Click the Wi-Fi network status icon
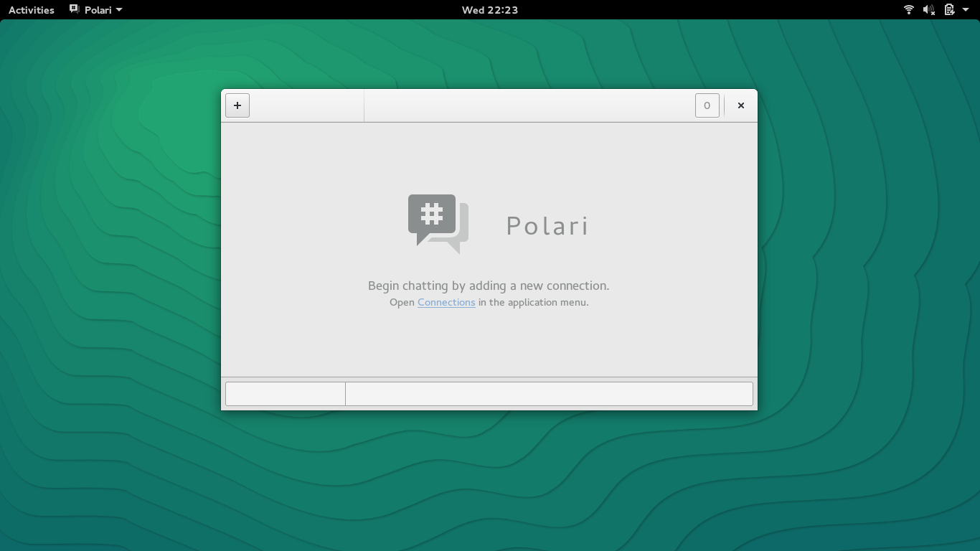This screenshot has height=551, width=980. click(x=909, y=9)
